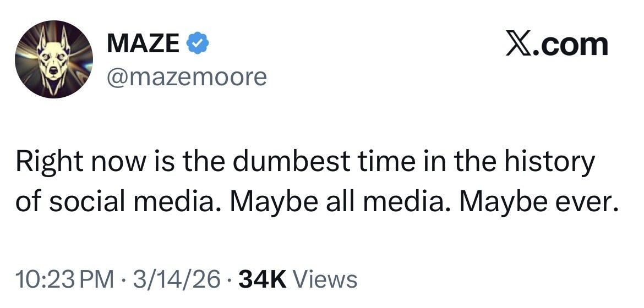
Task: Click the X logo glyph in X.com
Action: tap(520, 45)
